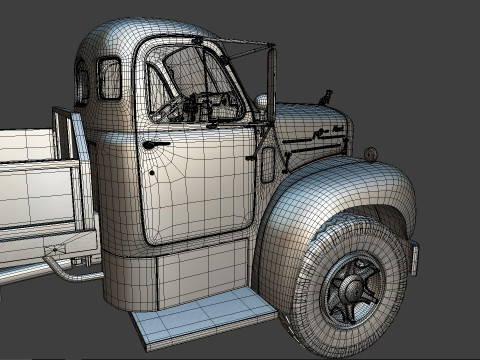Select the rear cab corner window
The width and height of the screenshot is (480, 360).
[x=110, y=79]
